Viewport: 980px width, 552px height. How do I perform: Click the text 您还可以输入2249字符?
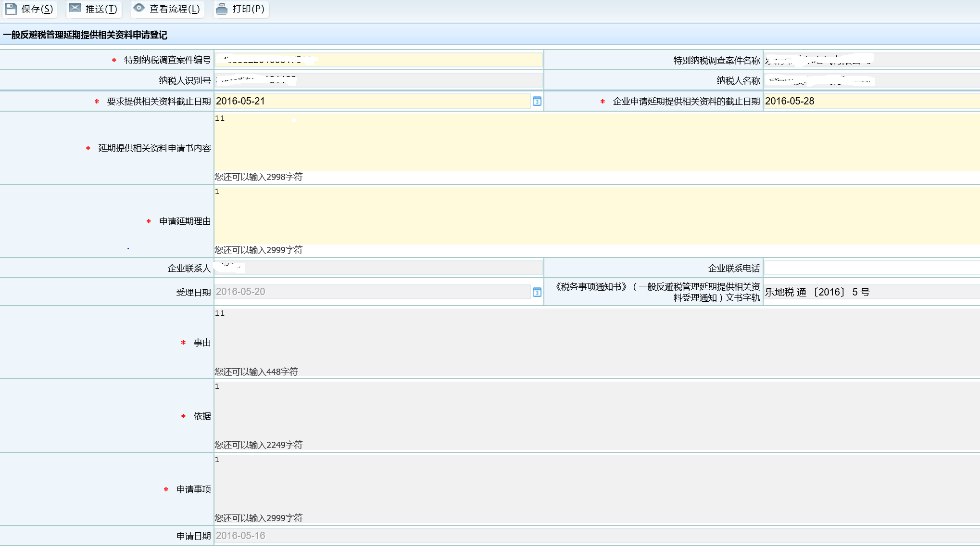[x=259, y=445]
